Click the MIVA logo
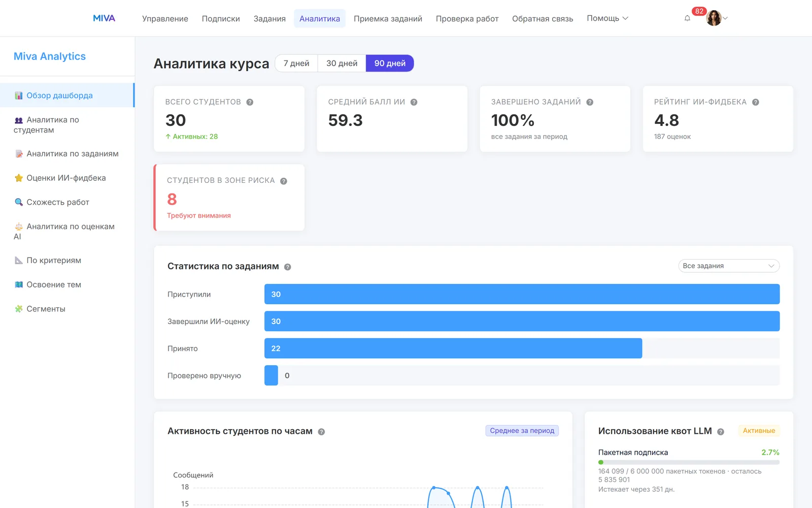Viewport: 812px width, 508px height. click(104, 18)
